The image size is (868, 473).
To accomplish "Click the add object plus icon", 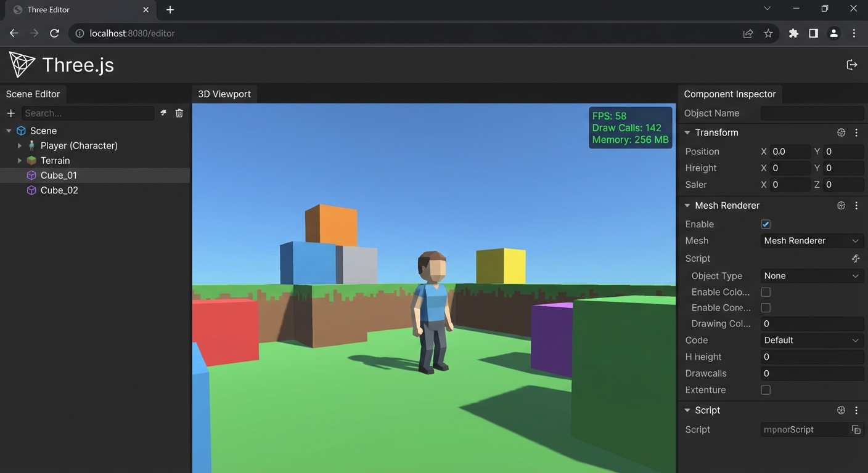I will pos(10,113).
